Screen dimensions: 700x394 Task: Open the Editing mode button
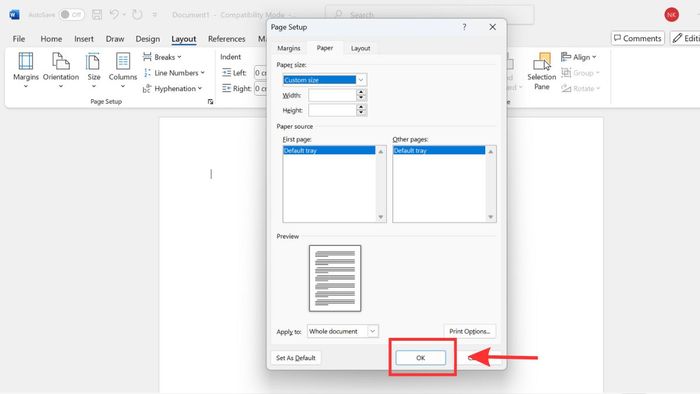coord(685,38)
